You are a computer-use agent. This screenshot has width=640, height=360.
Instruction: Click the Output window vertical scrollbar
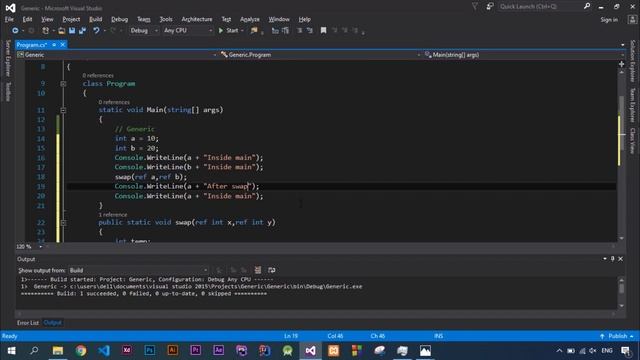coord(621,293)
